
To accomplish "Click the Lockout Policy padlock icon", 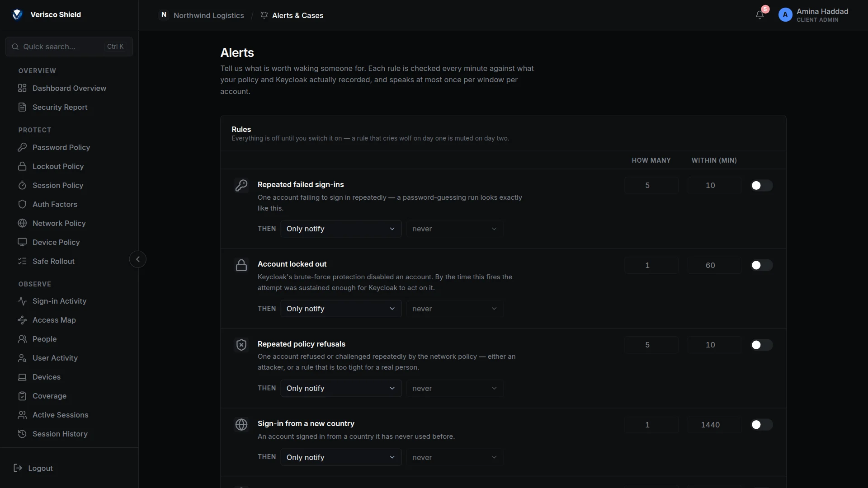I will (22, 166).
